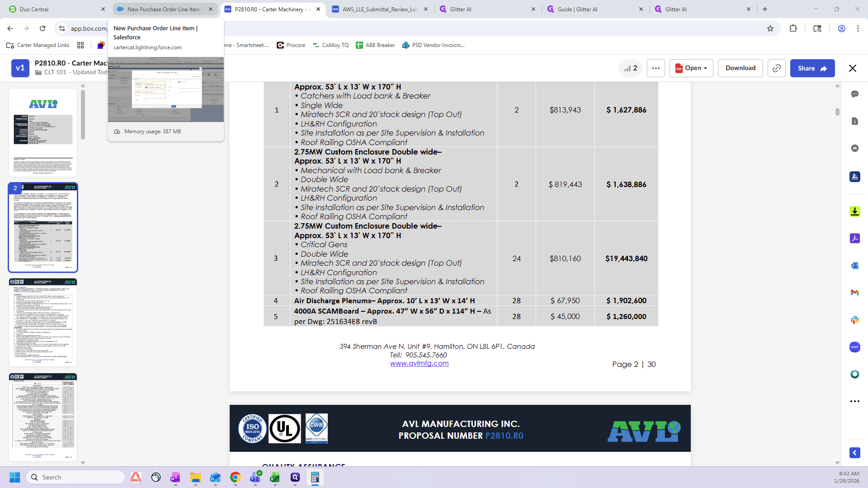Switch to P2810.R0 Carter Machinery tab
The width and height of the screenshot is (868, 488).
pos(272,9)
